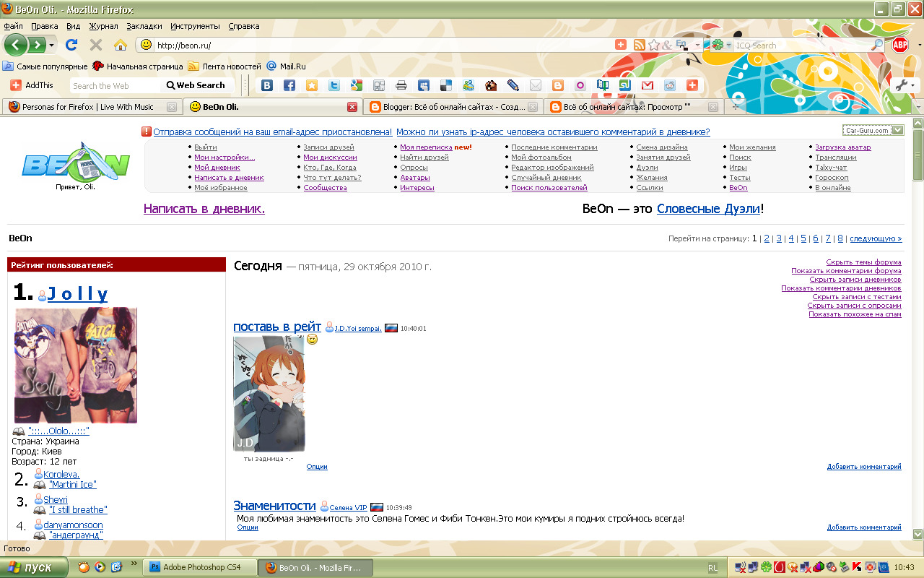The width and height of the screenshot is (924, 578).
Task: Click the Adblock Plus ABP icon
Action: click(x=900, y=45)
